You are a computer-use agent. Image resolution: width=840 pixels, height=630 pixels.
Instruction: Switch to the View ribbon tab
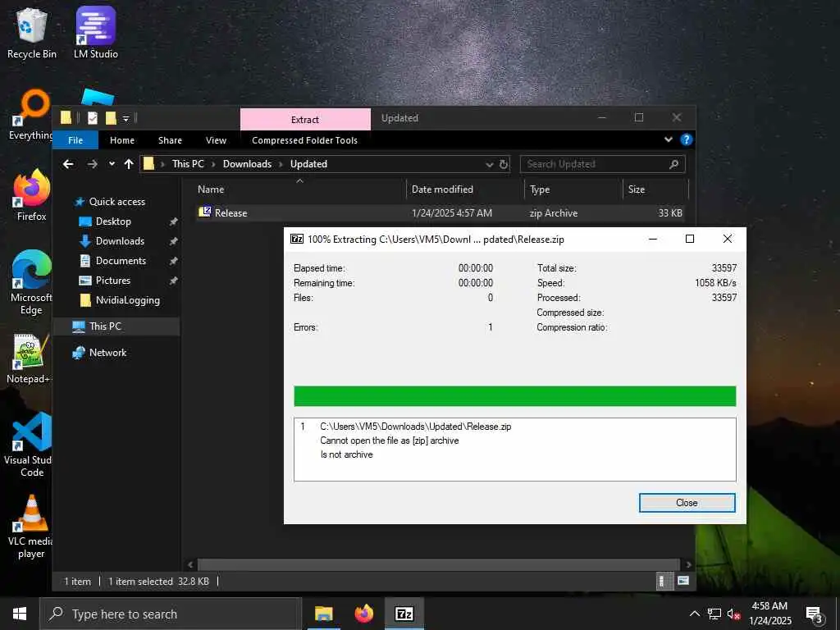point(216,140)
